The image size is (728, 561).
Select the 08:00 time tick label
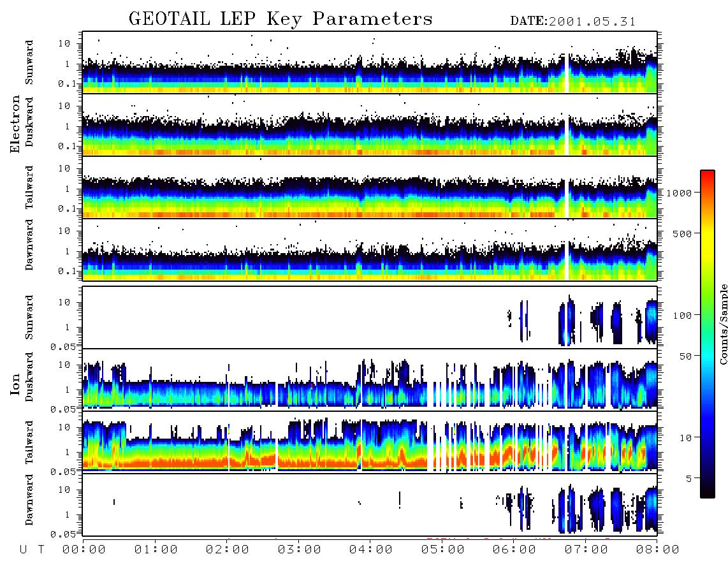[x=657, y=550]
